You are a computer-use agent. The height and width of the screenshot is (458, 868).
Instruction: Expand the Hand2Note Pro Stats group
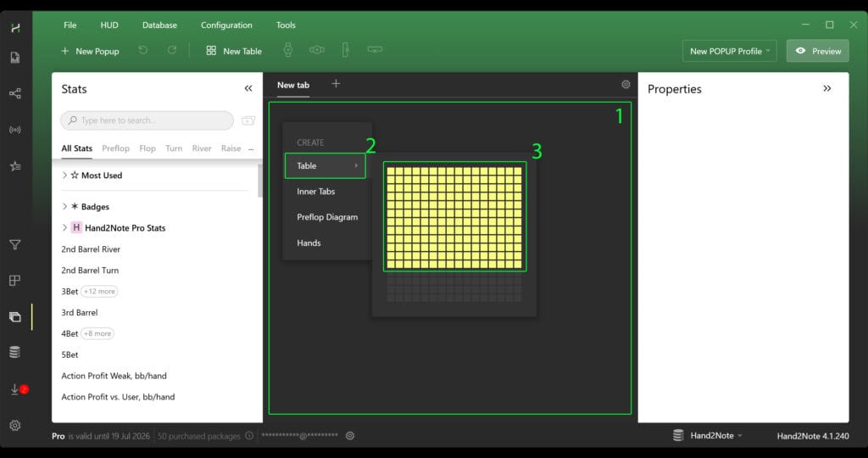click(x=64, y=228)
